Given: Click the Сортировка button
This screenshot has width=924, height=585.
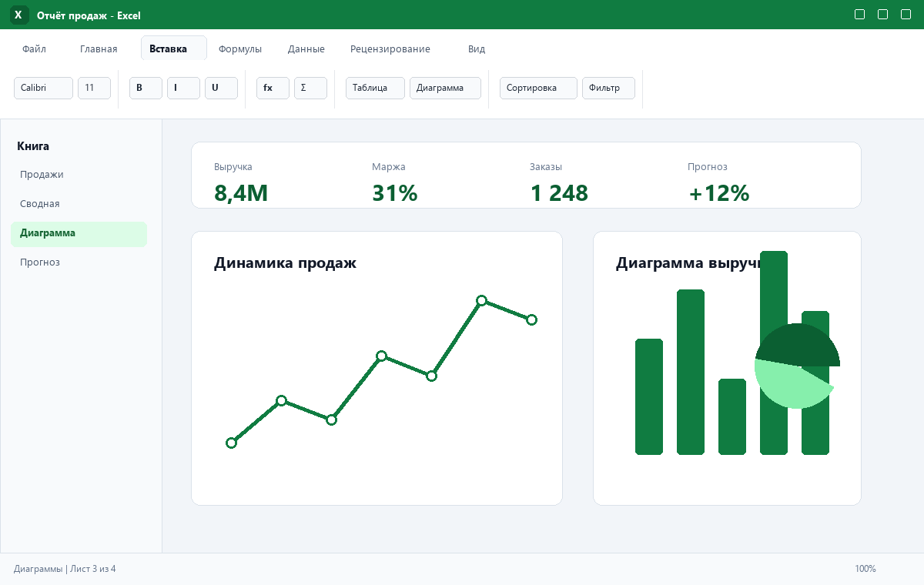Looking at the screenshot, I should pyautogui.click(x=538, y=88).
